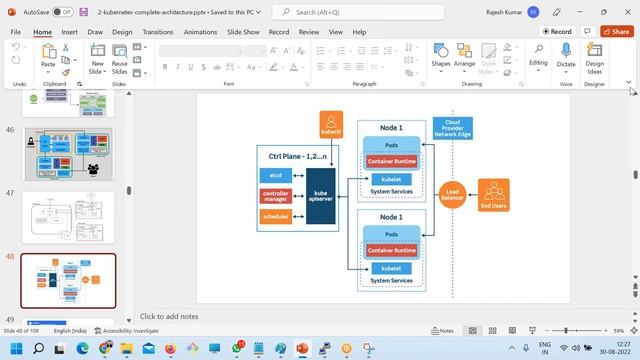The height and width of the screenshot is (360, 640).
Task: Click to add notes area
Action: [169, 316]
